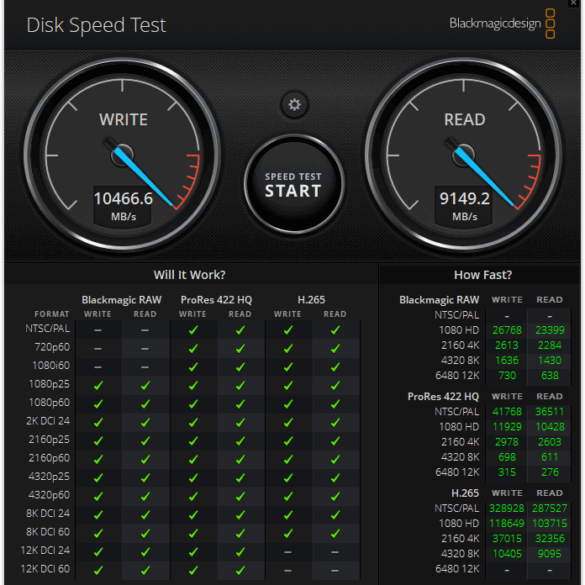585x585 pixels.
Task: Click the Blackmagic RAW 1080 HD write value 26768
Action: pyautogui.click(x=507, y=330)
